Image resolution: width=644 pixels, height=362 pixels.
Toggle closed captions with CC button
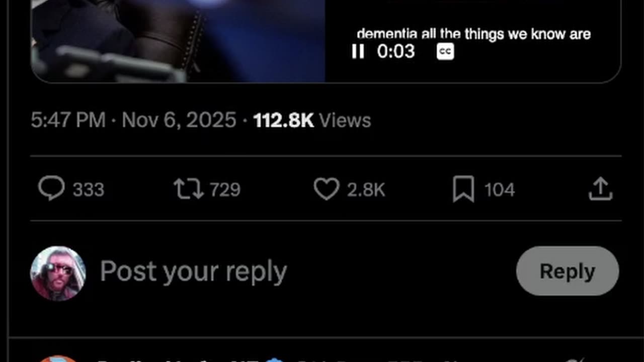tap(445, 51)
